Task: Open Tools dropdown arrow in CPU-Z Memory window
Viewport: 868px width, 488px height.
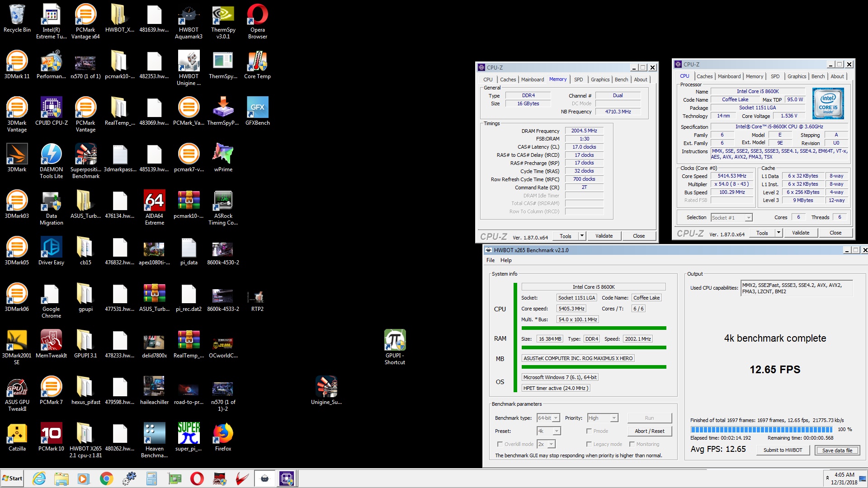Action: pyautogui.click(x=582, y=236)
